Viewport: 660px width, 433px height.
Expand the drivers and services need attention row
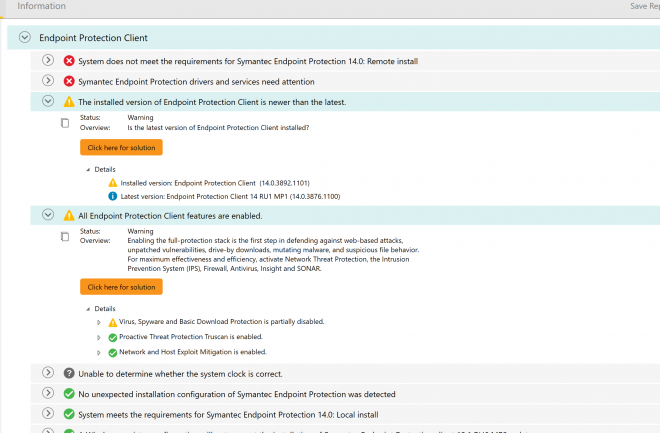pyautogui.click(x=48, y=80)
